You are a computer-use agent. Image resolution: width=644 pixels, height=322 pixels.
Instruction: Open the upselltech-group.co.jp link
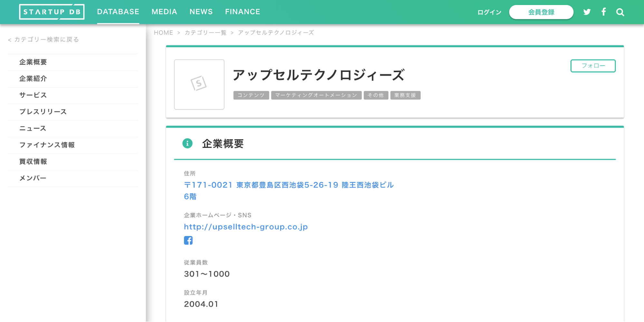coord(246,227)
